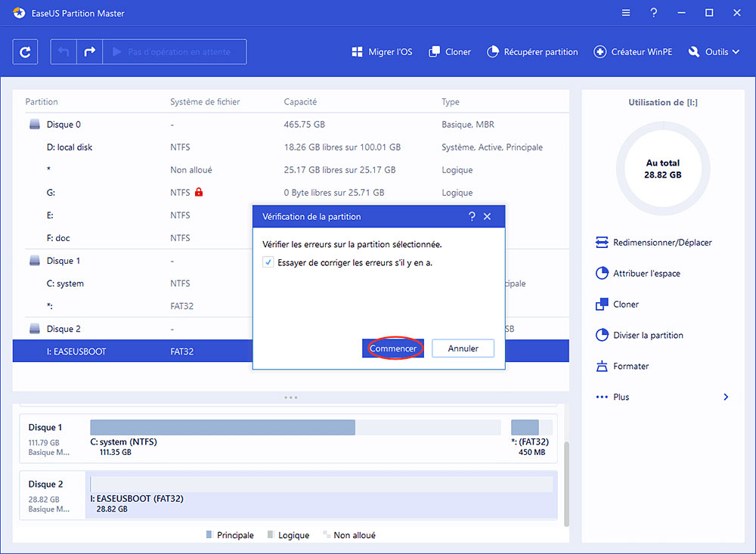
Task: Click the Principale legend color swatch
Action: click(x=209, y=534)
